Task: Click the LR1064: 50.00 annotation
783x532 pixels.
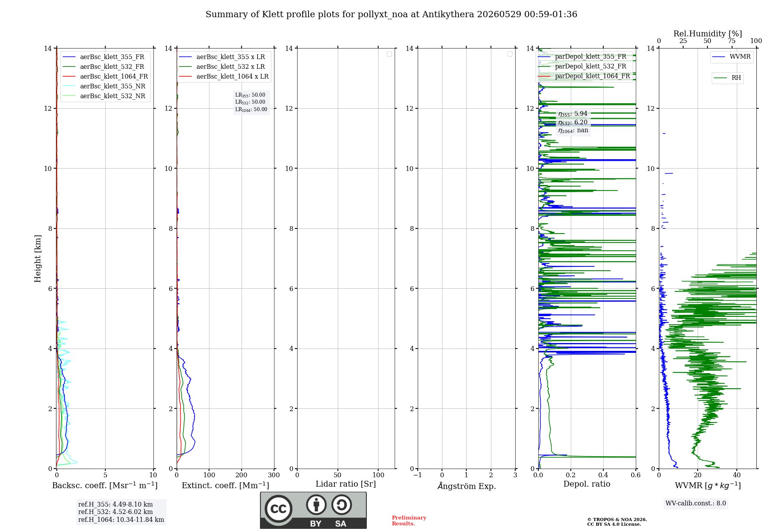Action: pyautogui.click(x=251, y=110)
